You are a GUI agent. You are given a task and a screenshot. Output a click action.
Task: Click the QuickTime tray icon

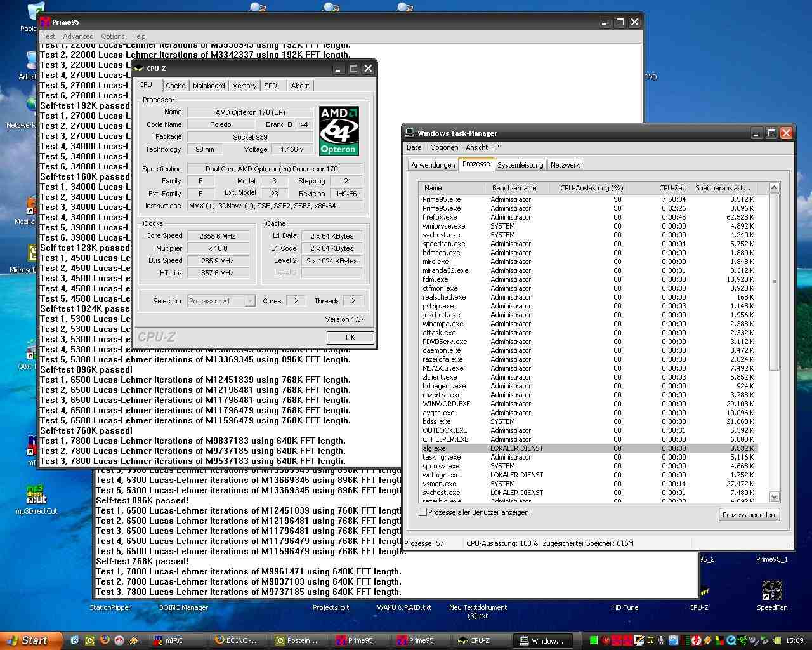tap(731, 640)
